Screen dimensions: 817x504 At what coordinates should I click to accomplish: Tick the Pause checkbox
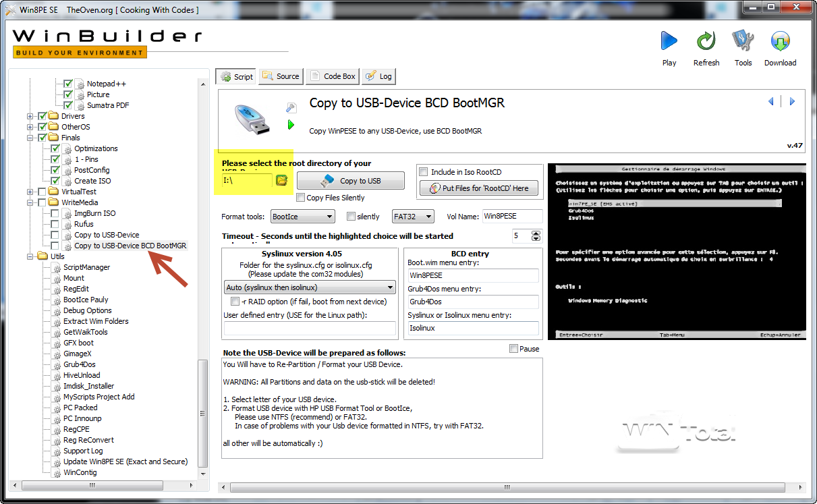[x=514, y=349]
